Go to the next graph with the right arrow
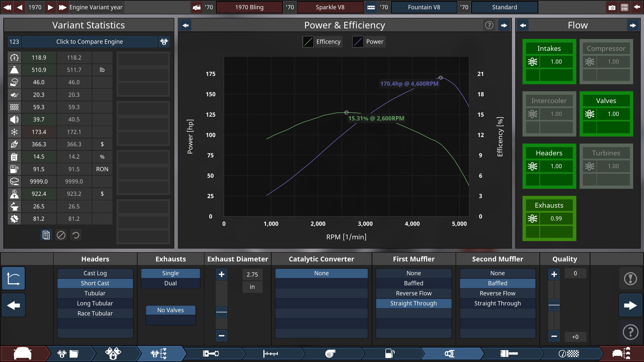This screenshot has height=362, width=644. click(504, 25)
